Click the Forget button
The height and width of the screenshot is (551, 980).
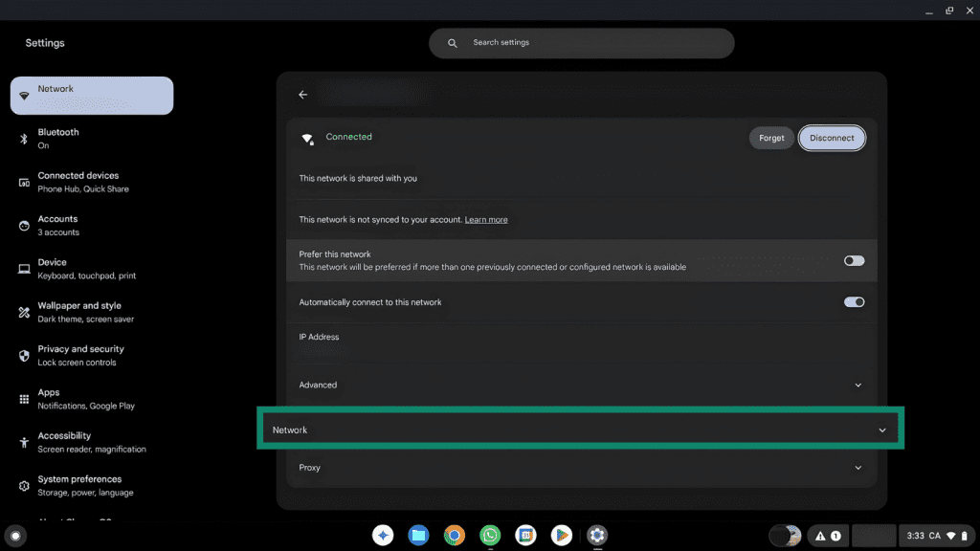[771, 138]
